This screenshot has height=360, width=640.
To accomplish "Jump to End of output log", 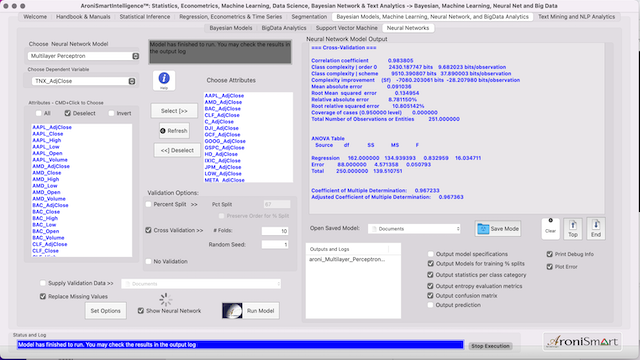I will click(596, 228).
